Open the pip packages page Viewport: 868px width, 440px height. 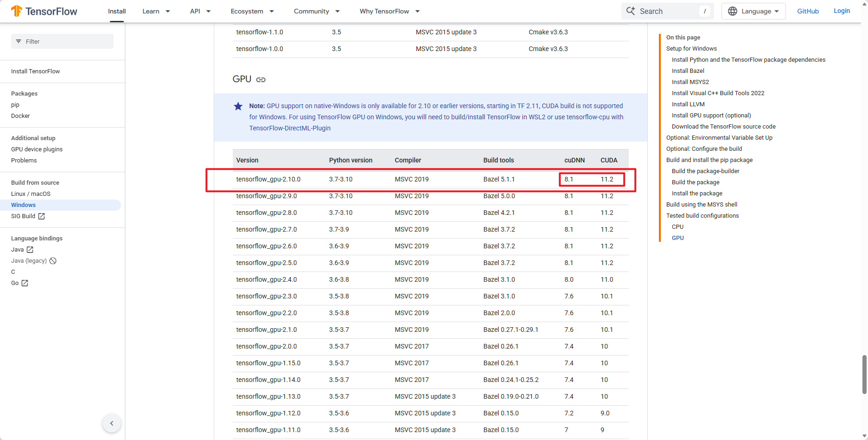15,105
